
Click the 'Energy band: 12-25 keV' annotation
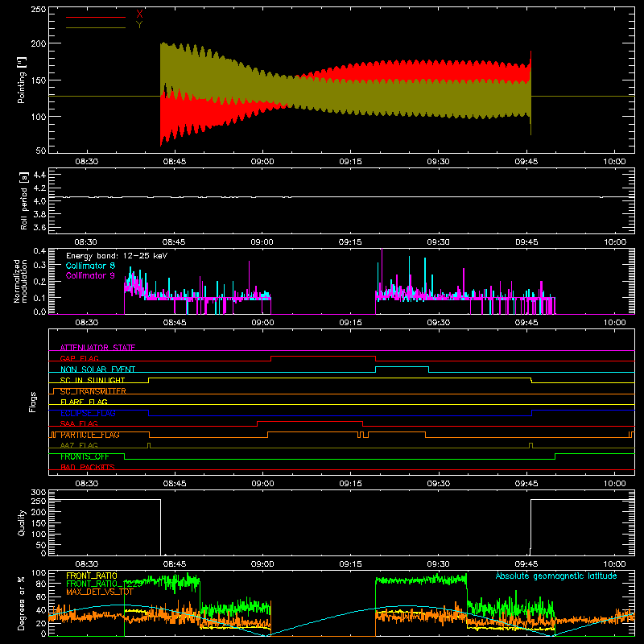(x=117, y=256)
